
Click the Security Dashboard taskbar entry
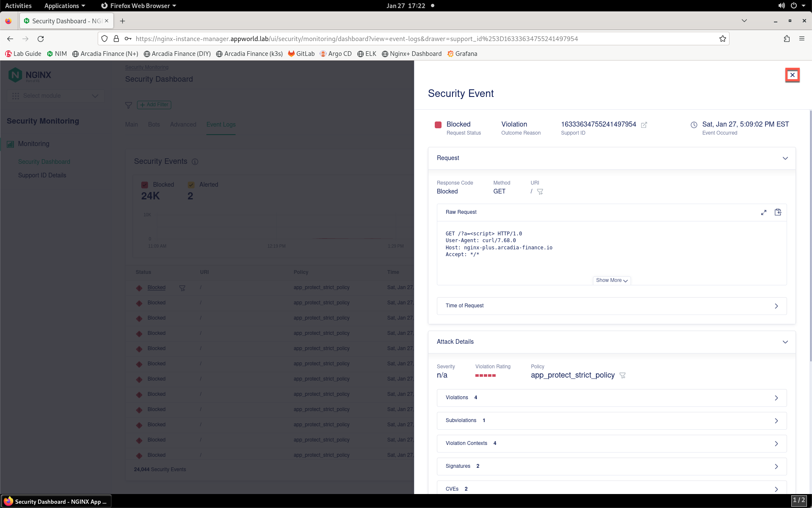[56, 501]
